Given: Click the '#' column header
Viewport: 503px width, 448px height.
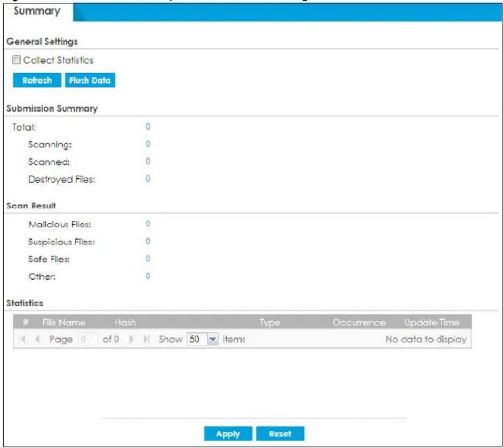Looking at the screenshot, I should pos(26,322).
